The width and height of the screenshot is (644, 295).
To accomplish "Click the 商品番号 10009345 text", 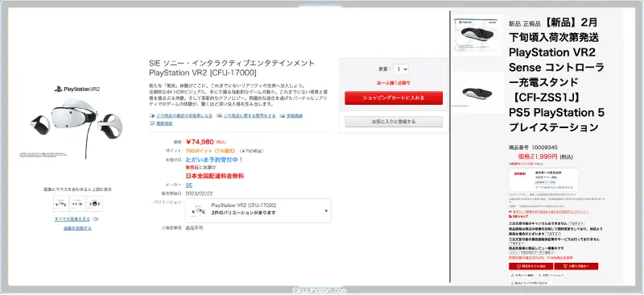I will click(533, 147).
